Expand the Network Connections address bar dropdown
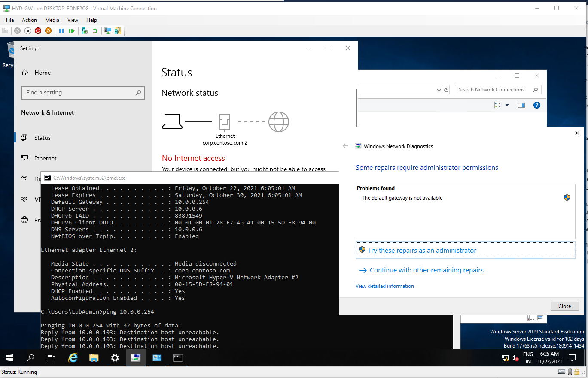This screenshot has width=588, height=378. tap(439, 90)
